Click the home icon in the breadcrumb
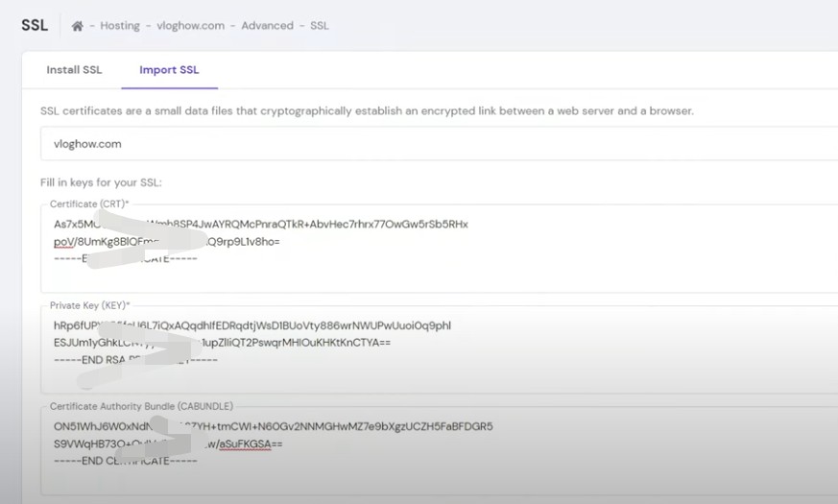This screenshot has height=504, width=838. coord(78,26)
